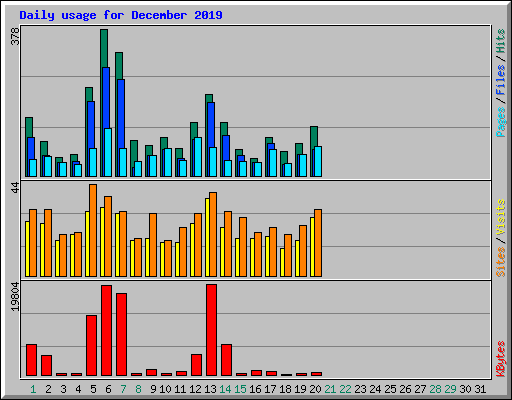Screen dimensions: 512x400
Task: Select day 11 on the date axis
Action: (180, 389)
